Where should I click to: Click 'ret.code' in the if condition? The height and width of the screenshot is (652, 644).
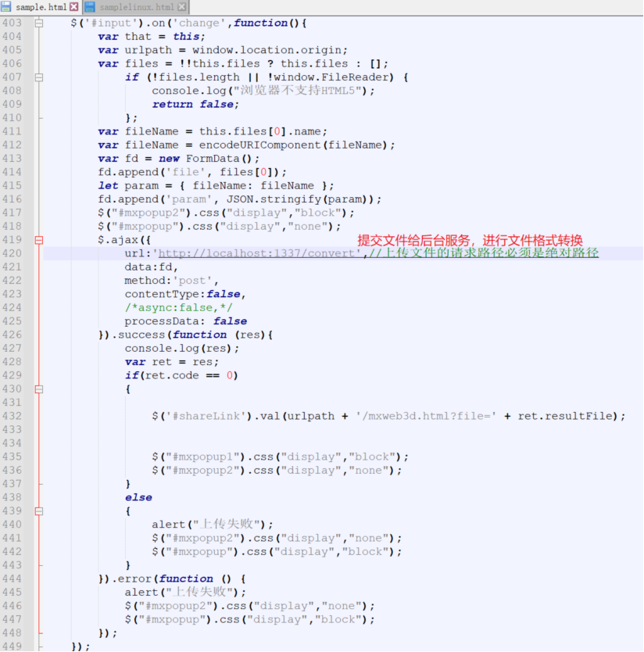coord(172,375)
